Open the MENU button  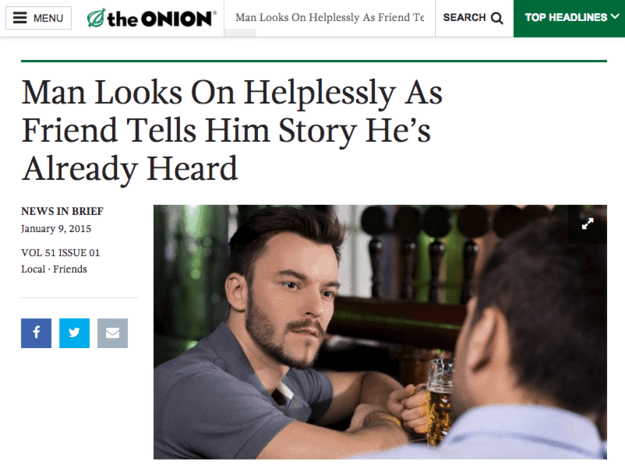tap(39, 18)
